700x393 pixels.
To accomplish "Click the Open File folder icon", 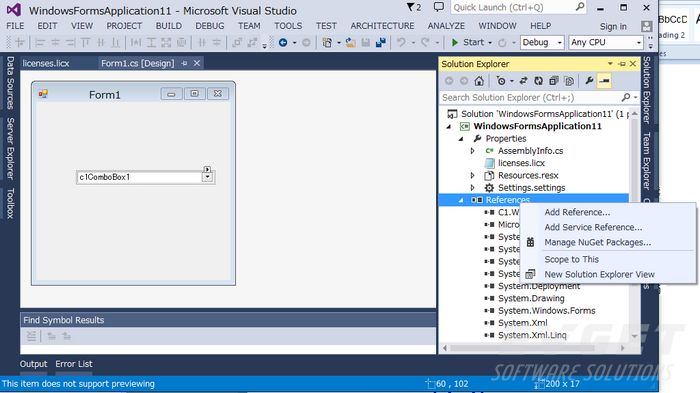I will click(350, 42).
